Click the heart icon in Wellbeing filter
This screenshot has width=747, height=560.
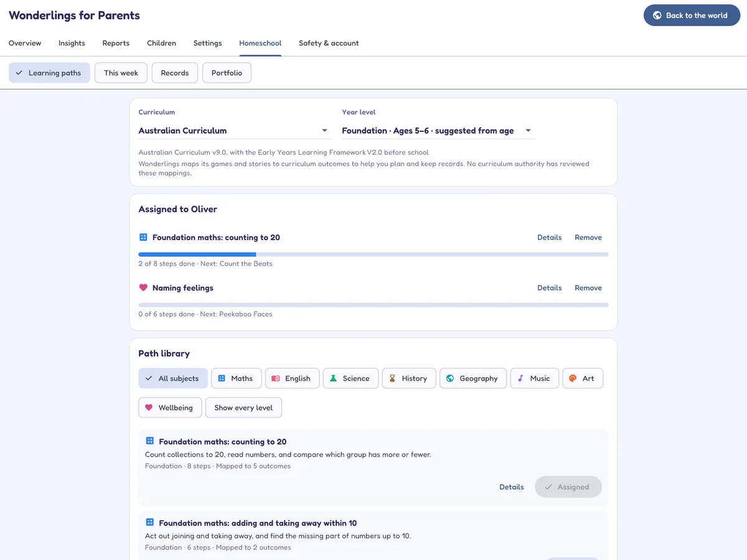click(149, 408)
